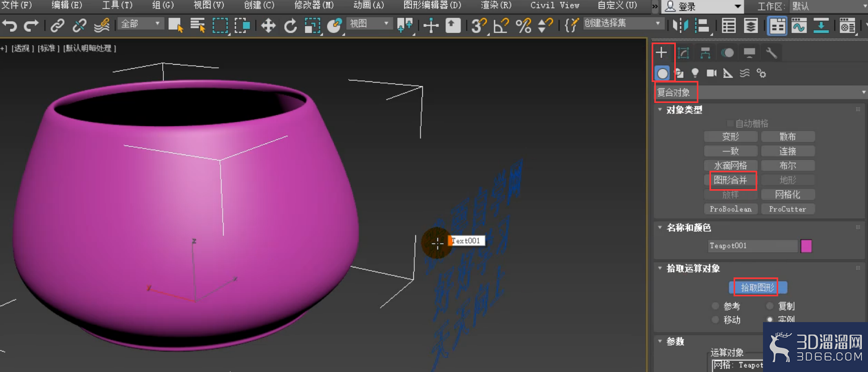
Task: Open the 复合对象 object category dropdown
Action: (x=761, y=92)
